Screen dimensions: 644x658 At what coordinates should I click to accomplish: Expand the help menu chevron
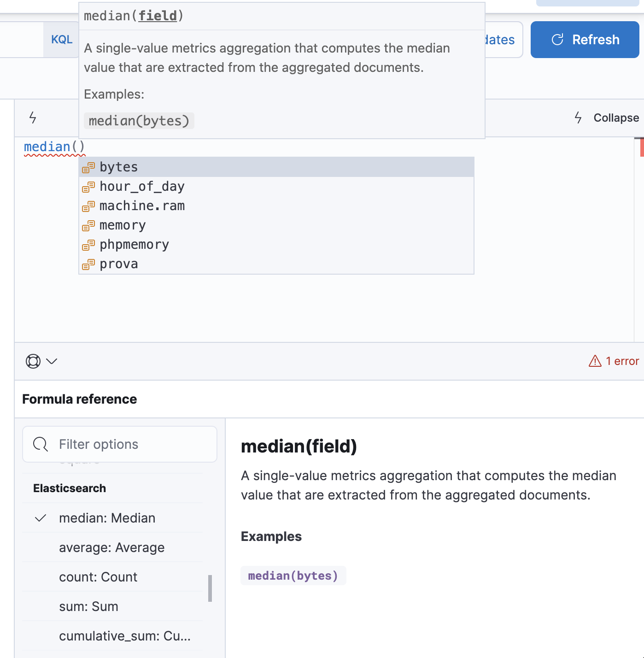(52, 361)
